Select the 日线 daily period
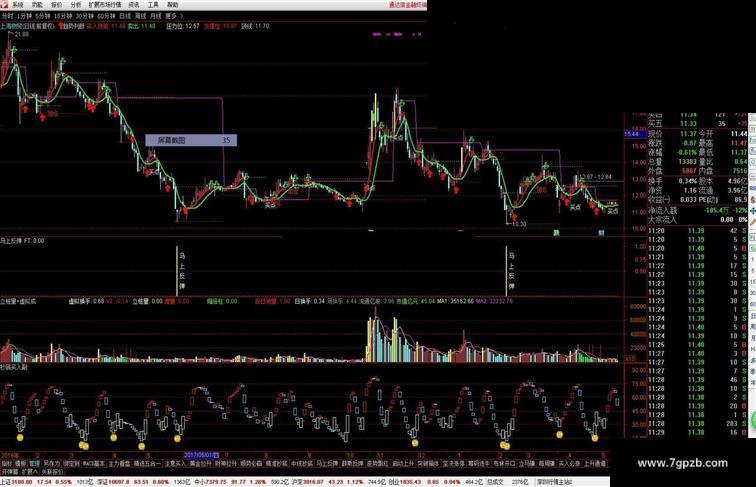 tap(125, 16)
